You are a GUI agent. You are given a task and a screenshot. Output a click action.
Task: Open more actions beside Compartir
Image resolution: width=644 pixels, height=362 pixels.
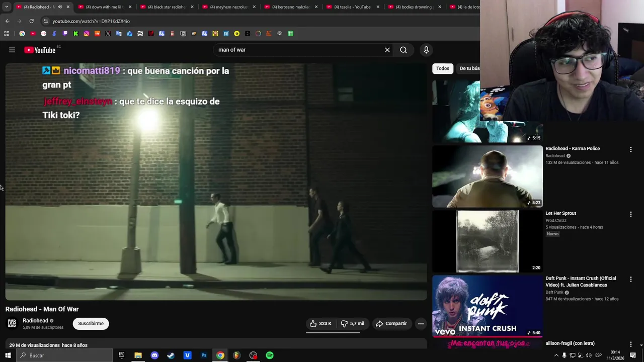pos(421,323)
